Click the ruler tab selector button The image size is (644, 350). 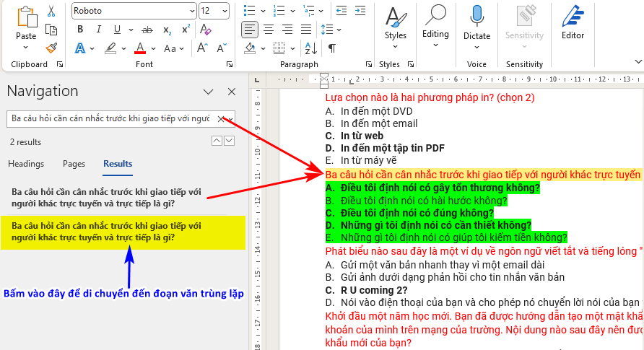pyautogui.click(x=257, y=80)
